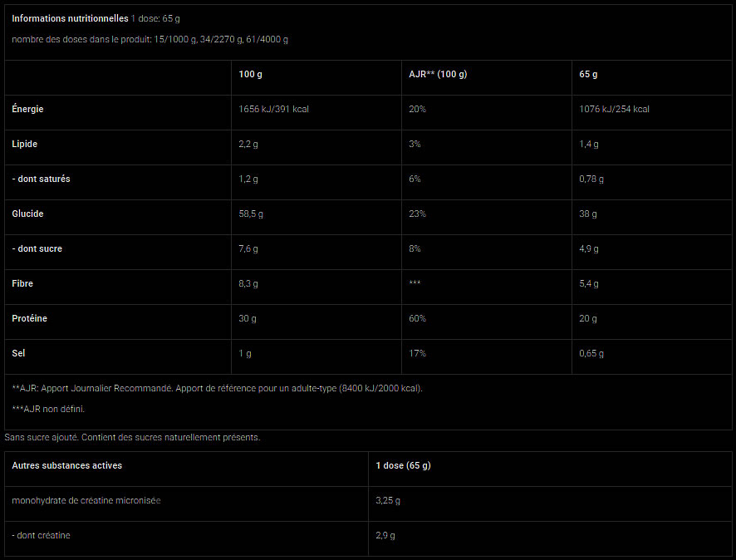Screen dimensions: 736x560
Task: Click the Protéine row label
Action: pos(29,318)
